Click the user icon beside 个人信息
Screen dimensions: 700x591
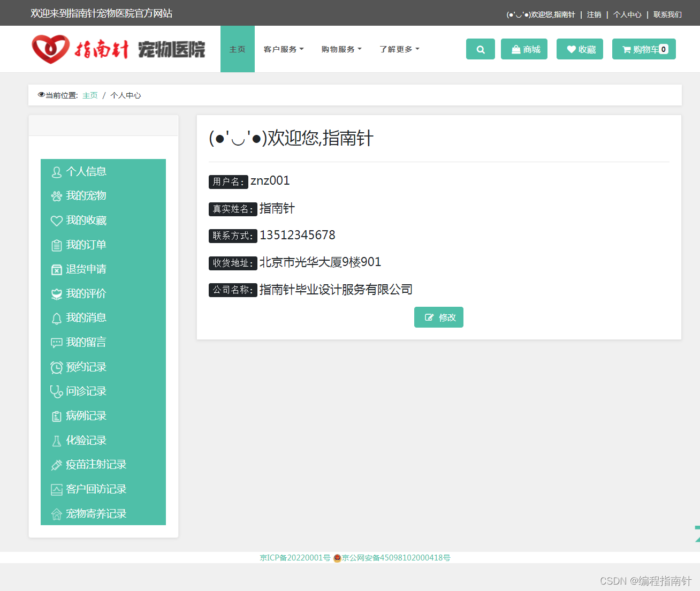point(57,172)
